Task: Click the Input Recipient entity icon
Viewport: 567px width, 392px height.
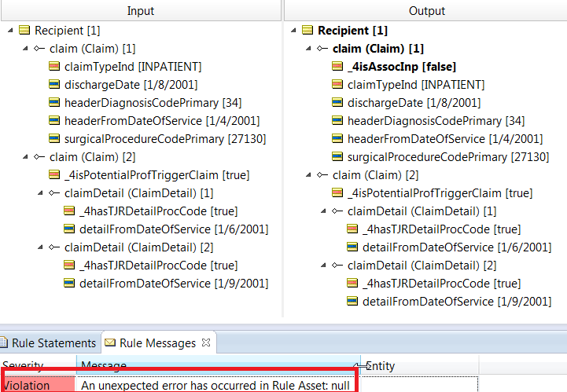Action: [24, 30]
